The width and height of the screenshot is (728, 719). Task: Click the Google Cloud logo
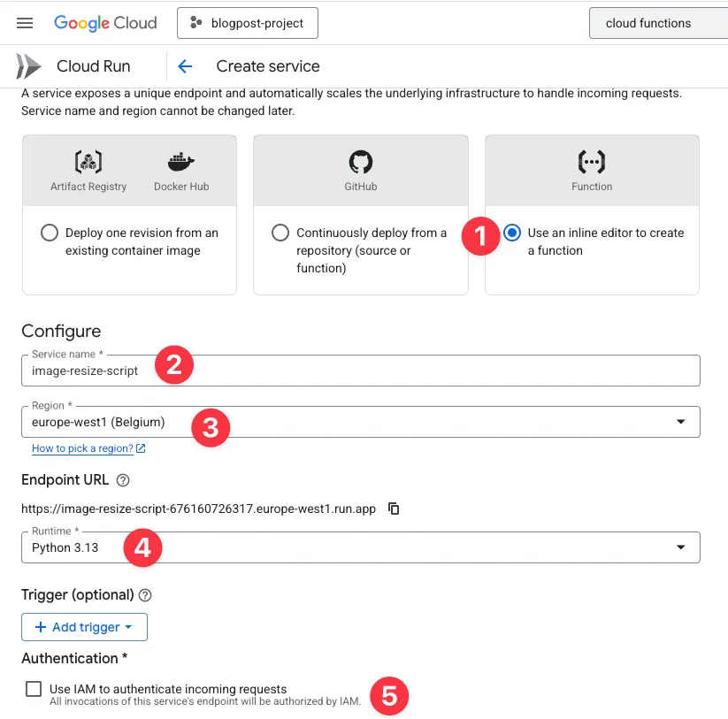click(x=105, y=23)
